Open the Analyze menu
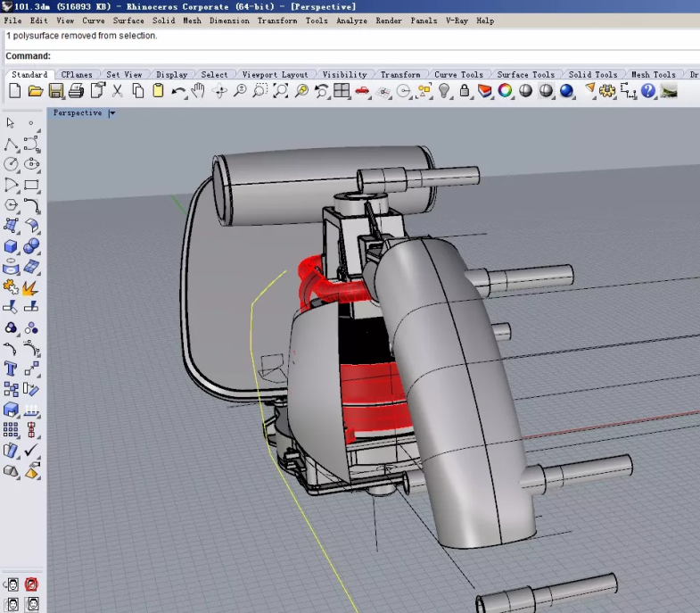The height and width of the screenshot is (613, 700). point(351,21)
